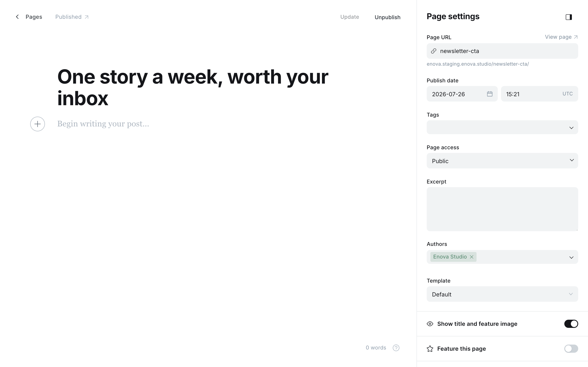588x367 pixels.
Task: Click the star icon beside Feature this page
Action: tap(430, 349)
